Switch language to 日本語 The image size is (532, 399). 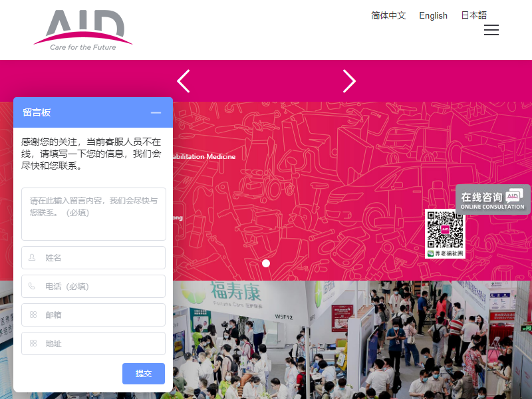point(473,15)
